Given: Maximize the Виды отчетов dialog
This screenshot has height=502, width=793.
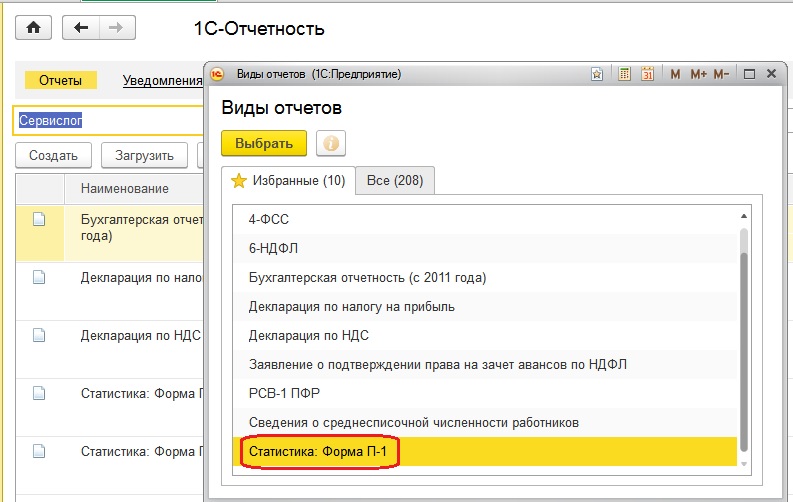Looking at the screenshot, I should (x=750, y=74).
